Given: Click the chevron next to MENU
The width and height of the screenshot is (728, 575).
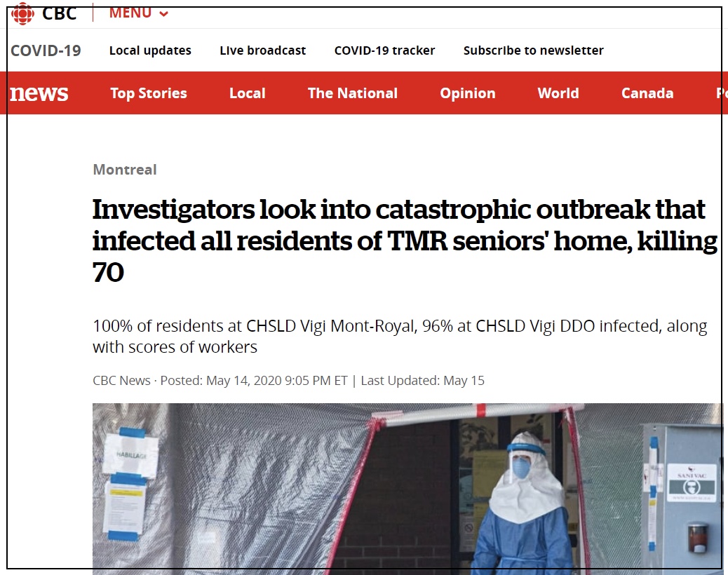Looking at the screenshot, I should pos(163,14).
